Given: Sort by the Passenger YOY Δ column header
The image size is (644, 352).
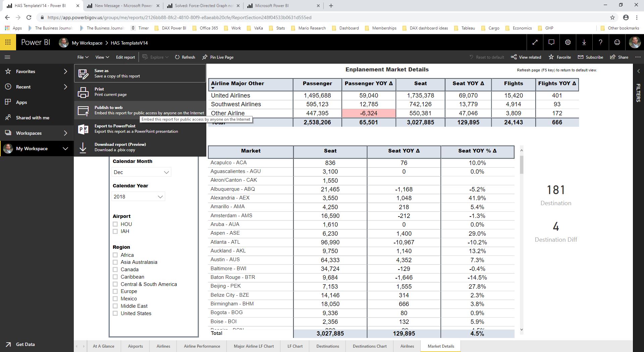Looking at the screenshot, I should (369, 83).
